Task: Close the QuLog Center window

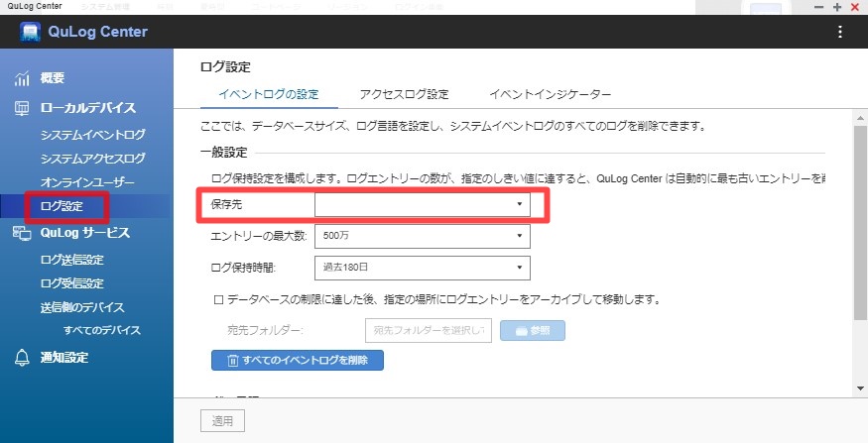Action: point(855,7)
